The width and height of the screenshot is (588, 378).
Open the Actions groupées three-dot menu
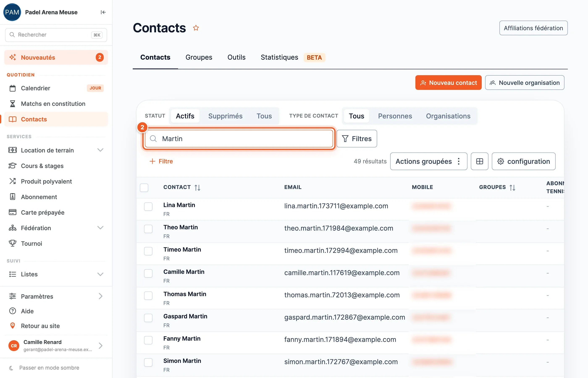coord(459,161)
